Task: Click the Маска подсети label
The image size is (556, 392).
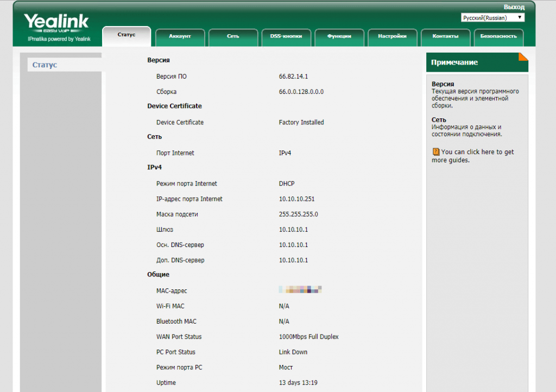Action: [177, 214]
